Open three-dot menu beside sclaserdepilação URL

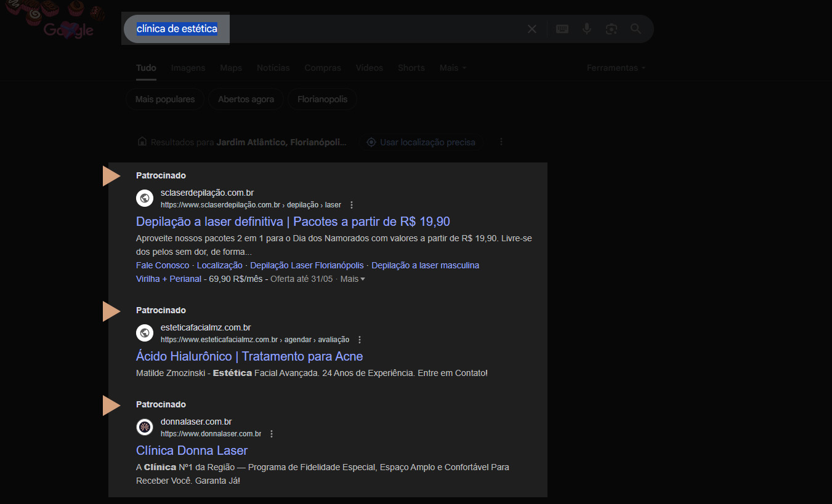coord(352,205)
